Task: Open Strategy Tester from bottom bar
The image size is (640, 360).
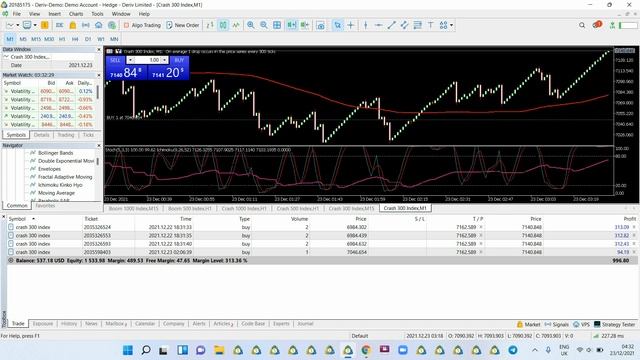Action: [x=614, y=324]
